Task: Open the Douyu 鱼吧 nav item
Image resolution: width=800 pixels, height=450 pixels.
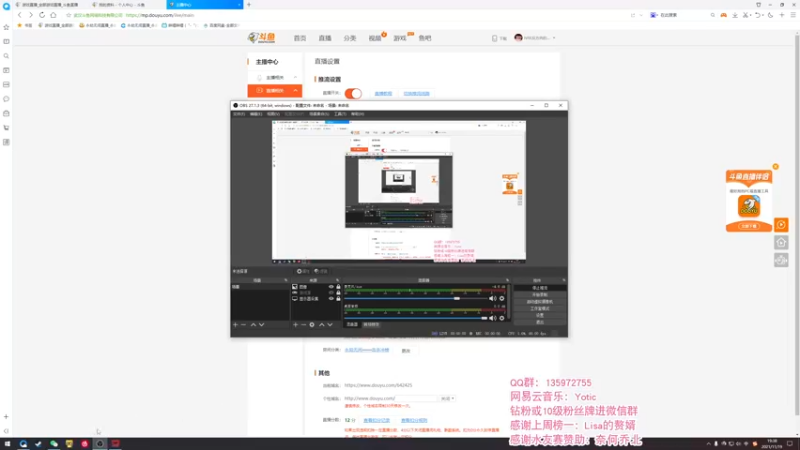Action: [424, 38]
